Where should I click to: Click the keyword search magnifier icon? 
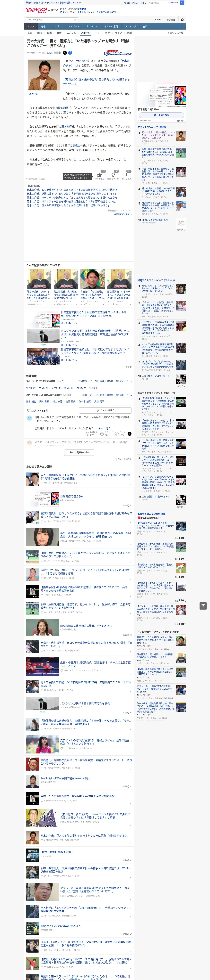point(75,20)
